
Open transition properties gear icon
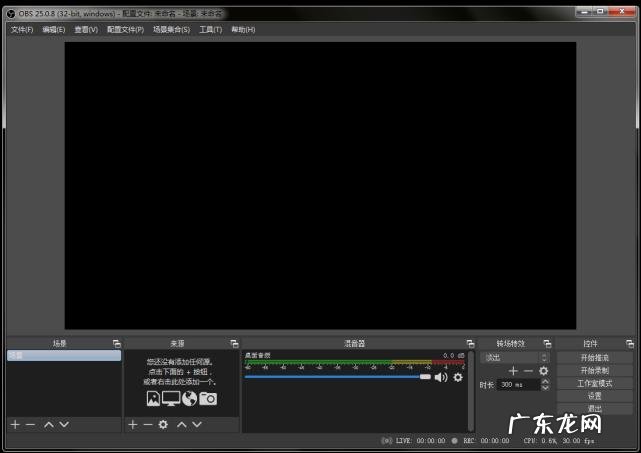[x=544, y=371]
